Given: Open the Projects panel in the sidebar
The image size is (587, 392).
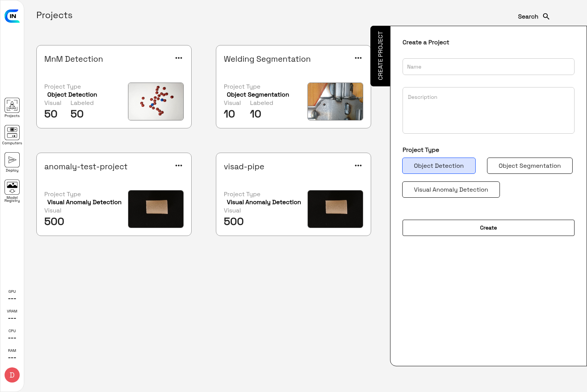Looking at the screenshot, I should (x=12, y=107).
